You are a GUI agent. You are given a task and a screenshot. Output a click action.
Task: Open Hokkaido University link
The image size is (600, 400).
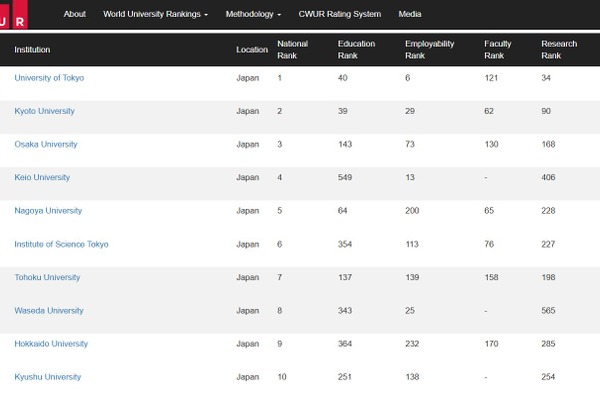(51, 344)
